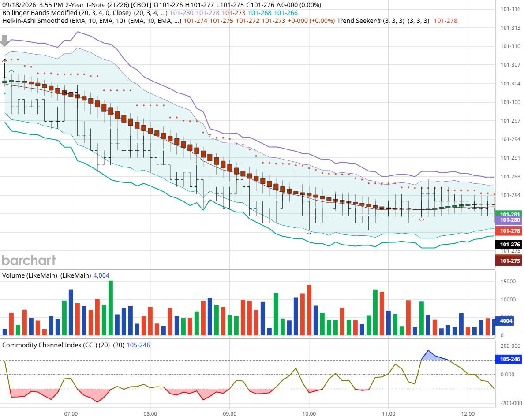Click the black 101-276 last price tag

click(x=509, y=245)
